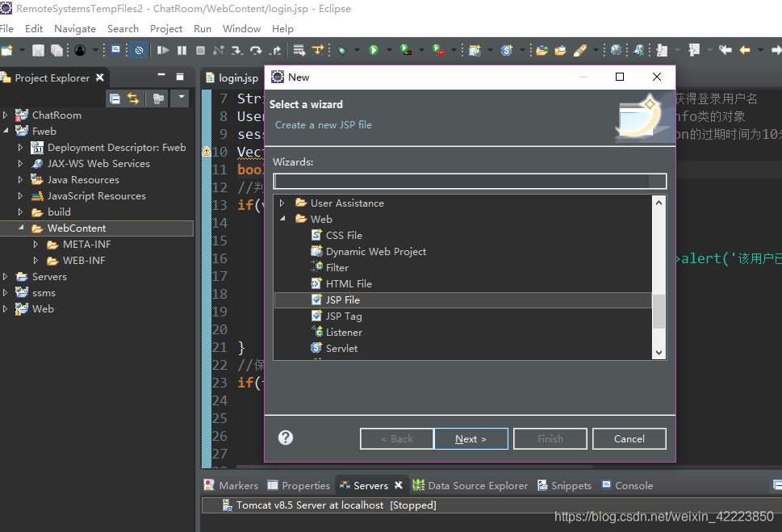Click the Wizards filter input field
The height and width of the screenshot is (532, 782).
click(470, 181)
